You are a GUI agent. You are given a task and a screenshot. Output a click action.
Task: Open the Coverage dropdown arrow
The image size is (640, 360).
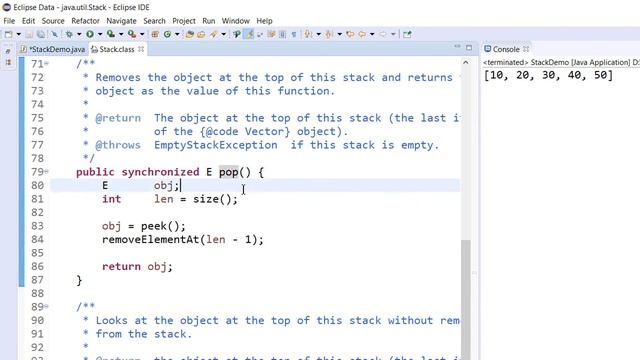click(x=121, y=34)
